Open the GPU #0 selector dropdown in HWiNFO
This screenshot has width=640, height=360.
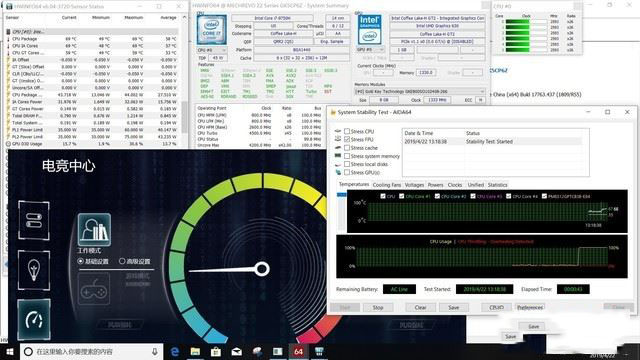(x=370, y=49)
